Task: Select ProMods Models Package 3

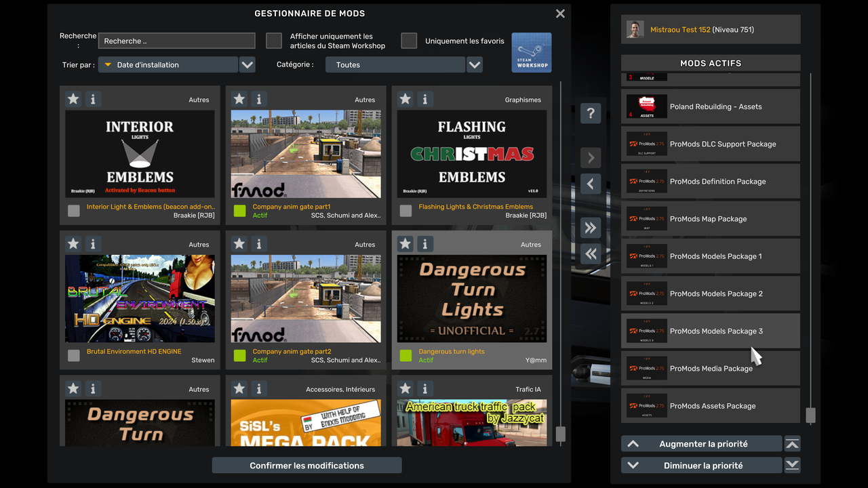Action: click(x=711, y=331)
